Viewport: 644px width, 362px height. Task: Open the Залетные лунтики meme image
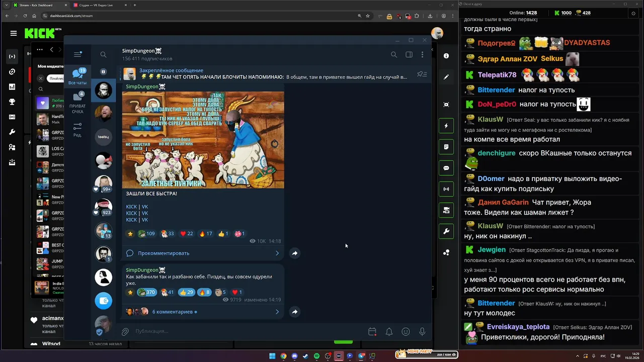[203, 140]
